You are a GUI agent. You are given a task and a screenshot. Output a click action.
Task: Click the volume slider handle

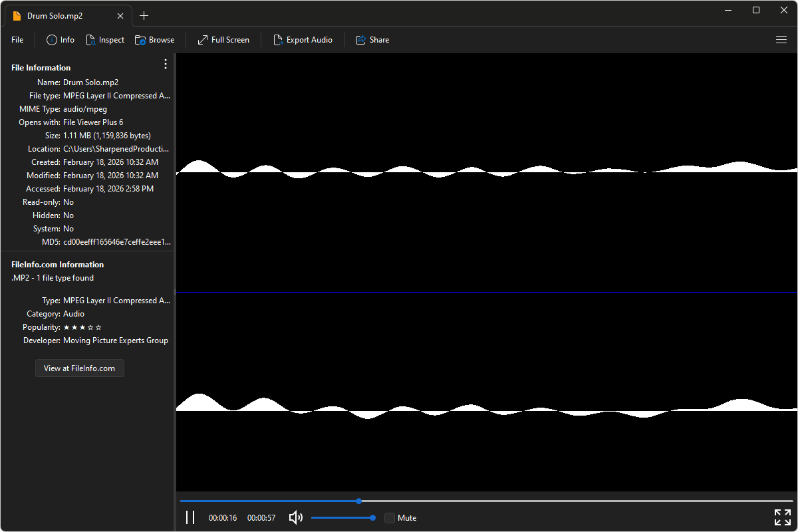coord(372,517)
